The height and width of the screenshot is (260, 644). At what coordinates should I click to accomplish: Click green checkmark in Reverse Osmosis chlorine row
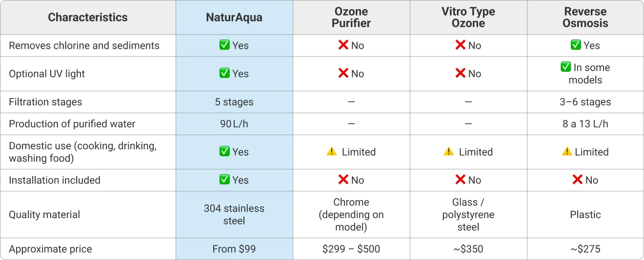(576, 45)
